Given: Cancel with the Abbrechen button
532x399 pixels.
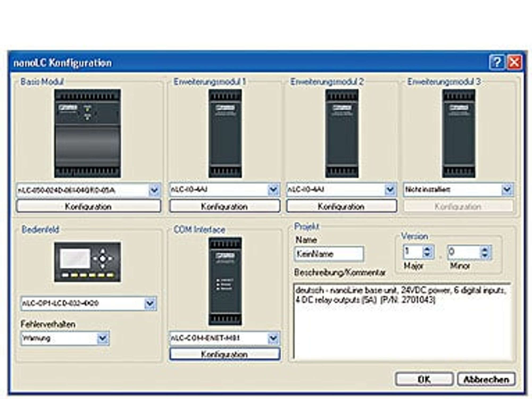Looking at the screenshot, I should tap(486, 379).
